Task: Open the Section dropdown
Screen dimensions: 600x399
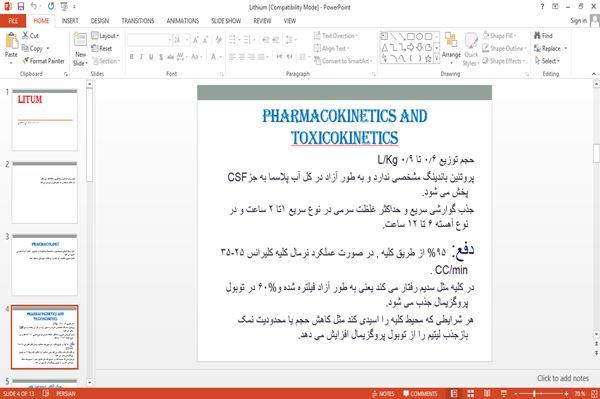Action: (x=106, y=61)
